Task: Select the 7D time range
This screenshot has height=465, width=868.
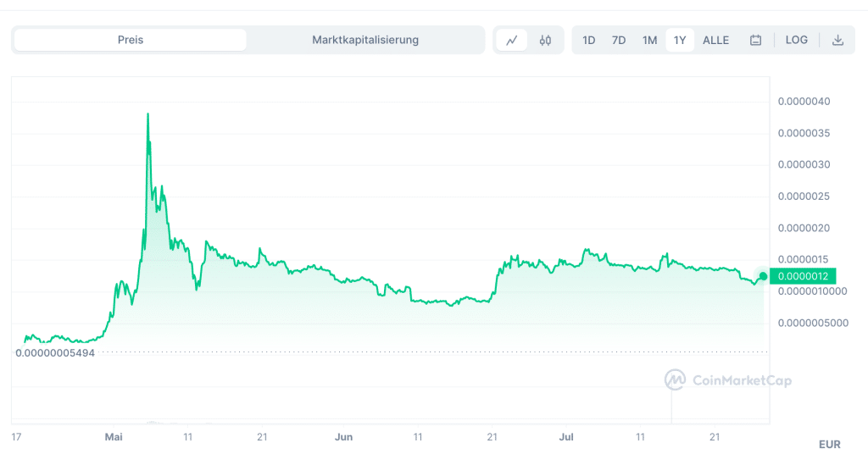Action: coord(619,40)
